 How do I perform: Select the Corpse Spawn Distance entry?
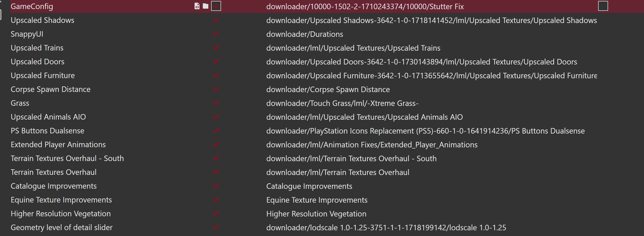(50, 89)
